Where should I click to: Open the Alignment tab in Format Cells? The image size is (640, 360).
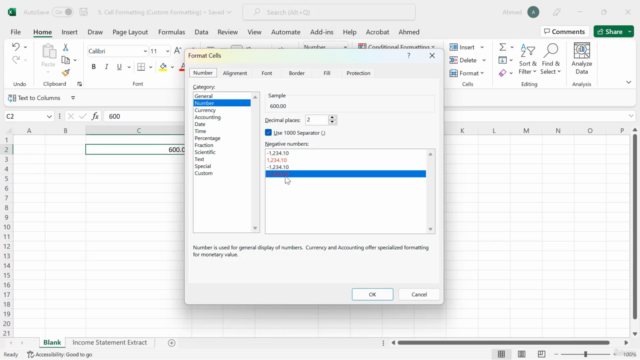pos(235,73)
